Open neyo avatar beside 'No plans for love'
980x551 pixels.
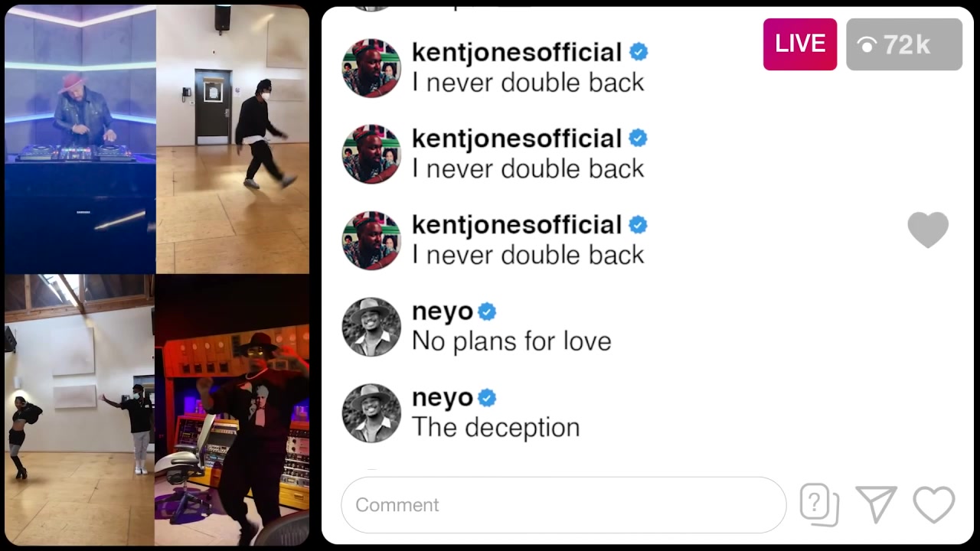coord(371,327)
